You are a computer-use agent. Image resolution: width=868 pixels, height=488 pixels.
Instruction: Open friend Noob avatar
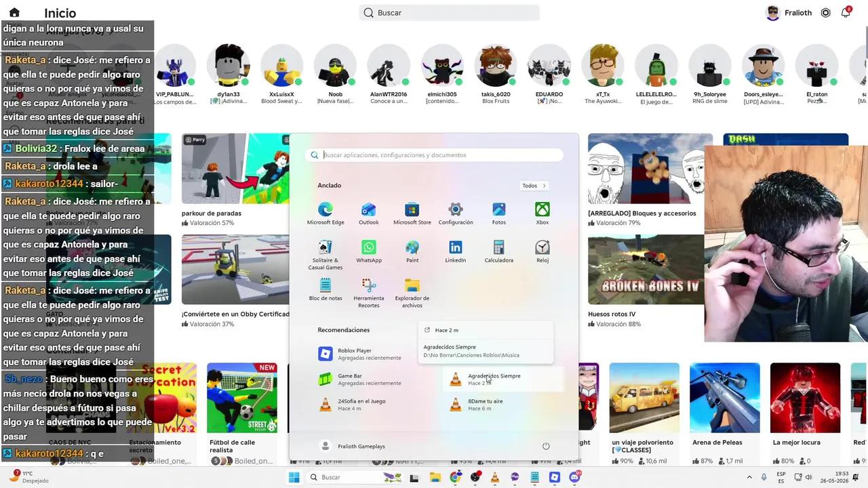(335, 66)
